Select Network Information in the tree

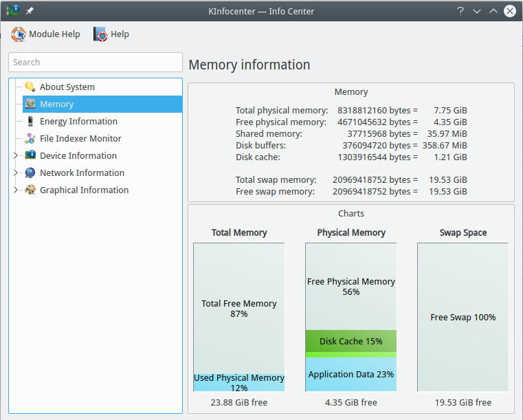click(82, 173)
